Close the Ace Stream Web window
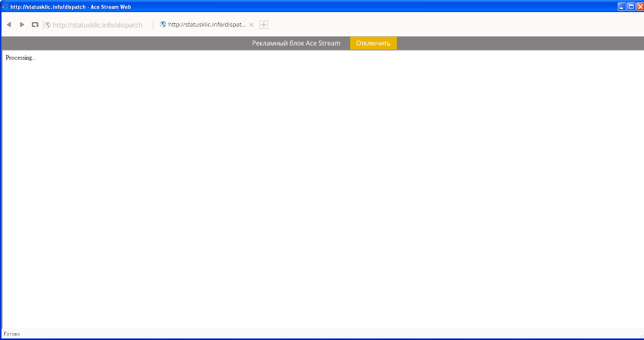Viewport: 644px width, 340px height. pos(640,6)
